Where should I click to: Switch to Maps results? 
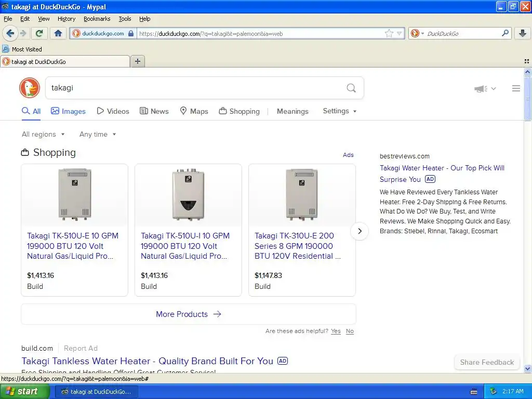pyautogui.click(x=194, y=111)
